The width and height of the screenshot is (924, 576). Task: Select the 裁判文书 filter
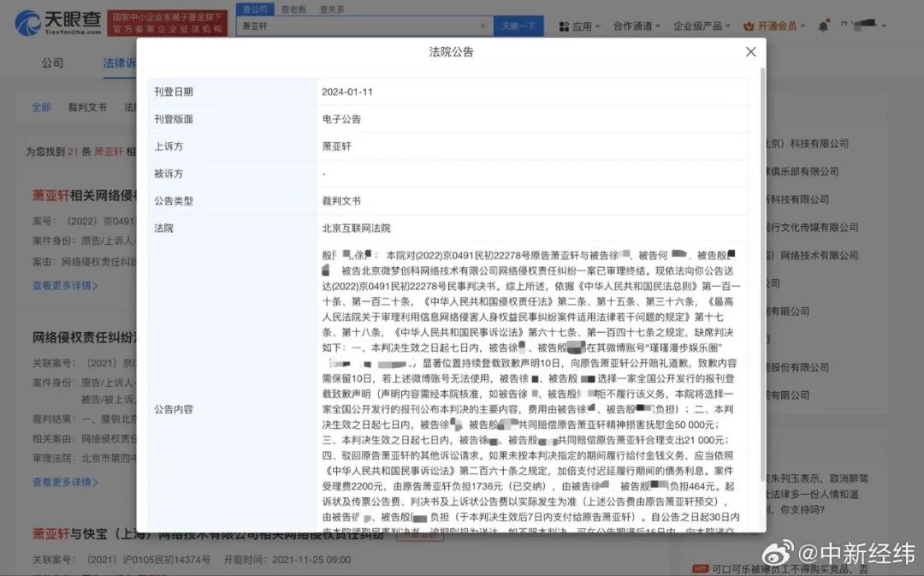tap(87, 107)
